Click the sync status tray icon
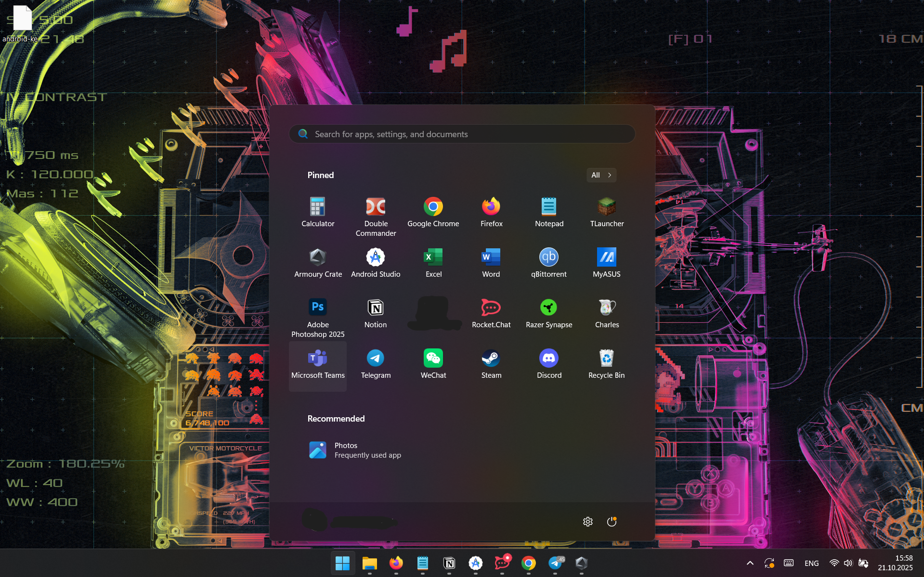The width and height of the screenshot is (924, 577). click(769, 563)
